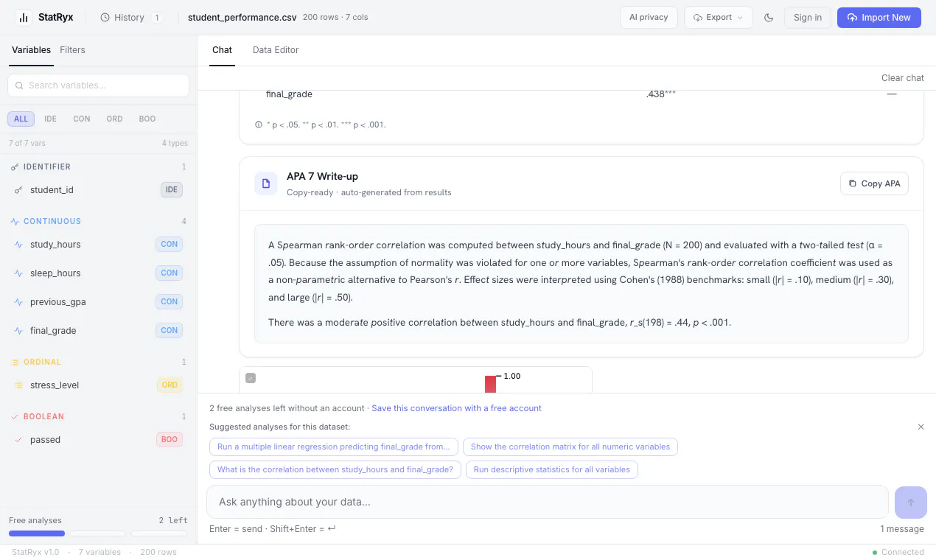The height and width of the screenshot is (560, 936).
Task: Open the Export dropdown
Action: pos(719,18)
